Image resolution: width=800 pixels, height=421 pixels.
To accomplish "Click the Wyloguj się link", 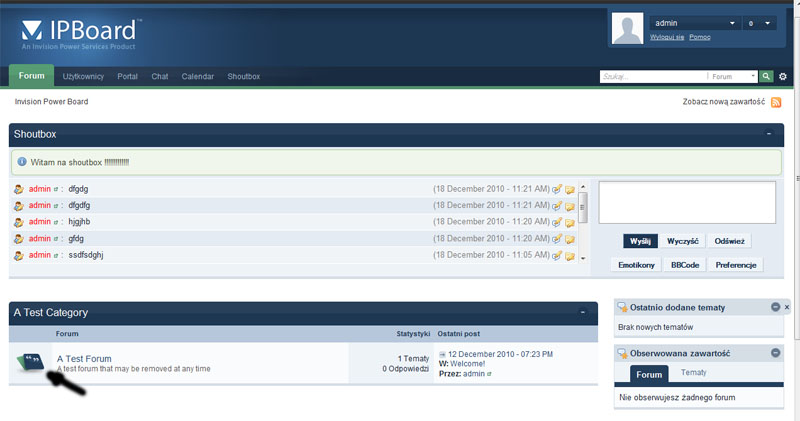I will pos(666,37).
